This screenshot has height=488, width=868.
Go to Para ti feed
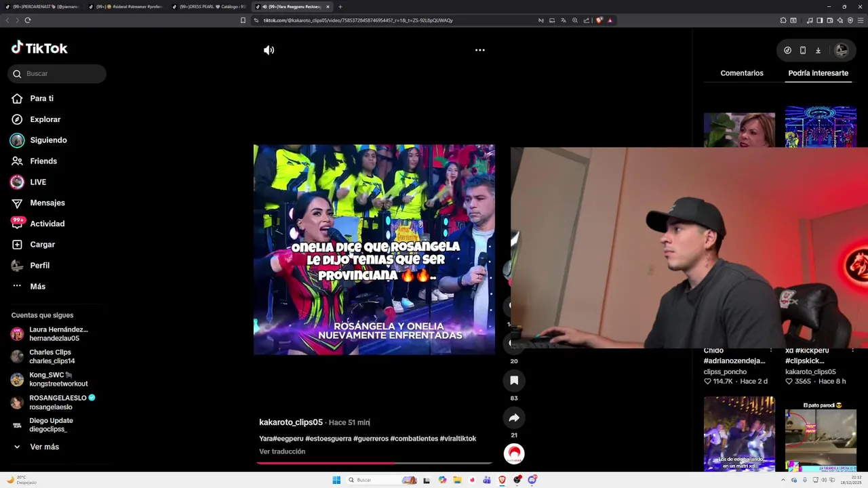[x=41, y=98]
